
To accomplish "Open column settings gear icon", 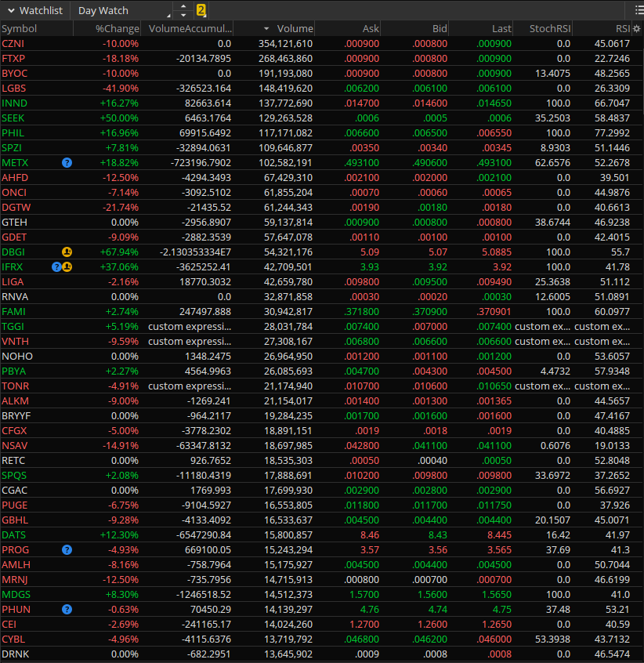I will (x=637, y=29).
